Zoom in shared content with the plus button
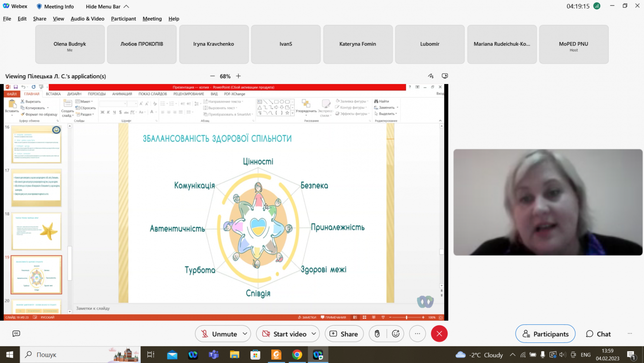644x363 pixels. click(x=239, y=76)
